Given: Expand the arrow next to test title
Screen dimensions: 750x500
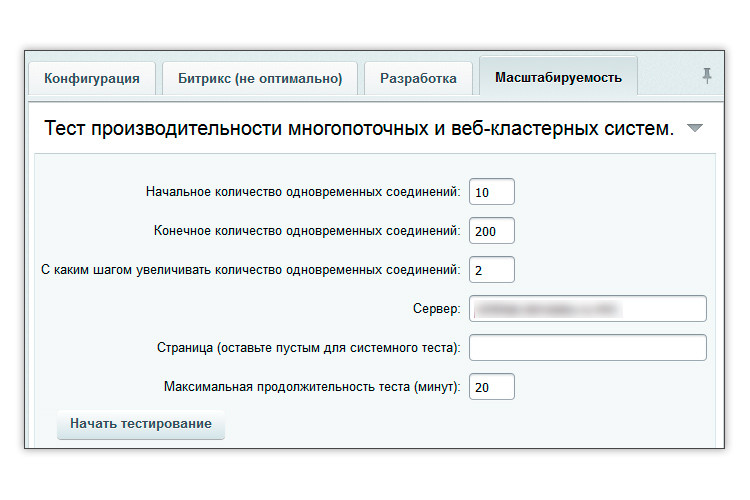Looking at the screenshot, I should tap(695, 129).
